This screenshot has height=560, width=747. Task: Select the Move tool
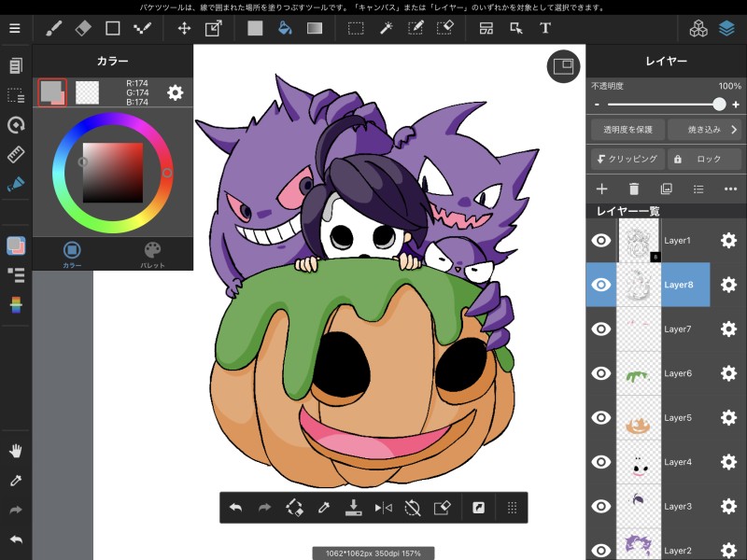click(184, 28)
